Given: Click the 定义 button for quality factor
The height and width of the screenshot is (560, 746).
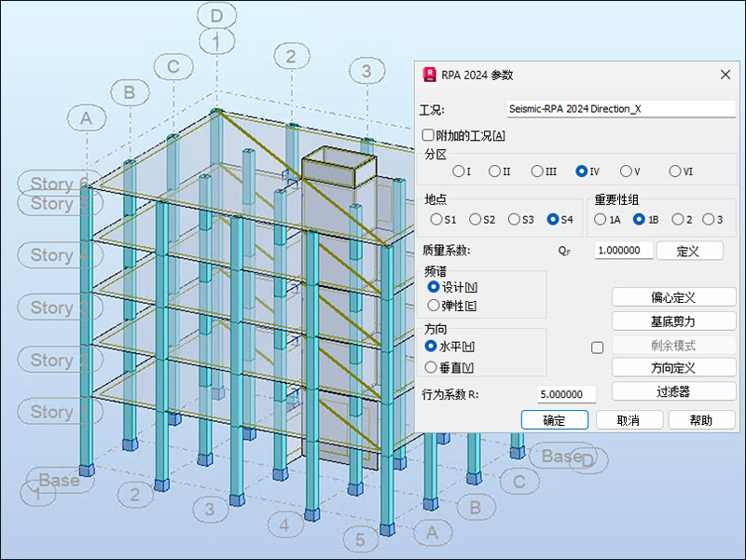Looking at the screenshot, I should coord(689,251).
